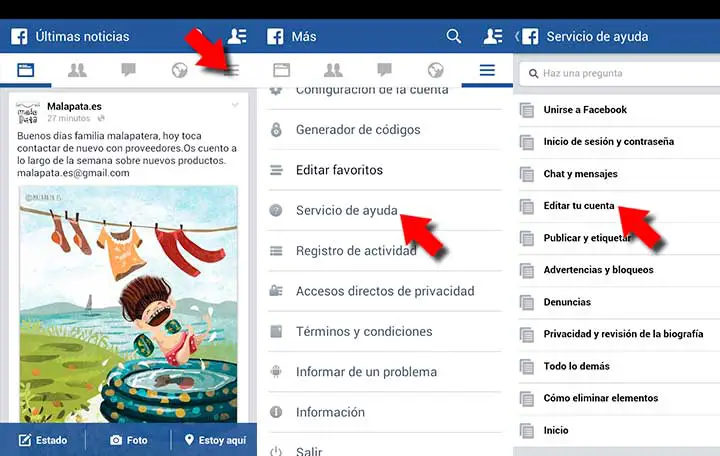Screen dimensions: 720x456
Task: Click document icon beside Denuncias
Action: 527,303
